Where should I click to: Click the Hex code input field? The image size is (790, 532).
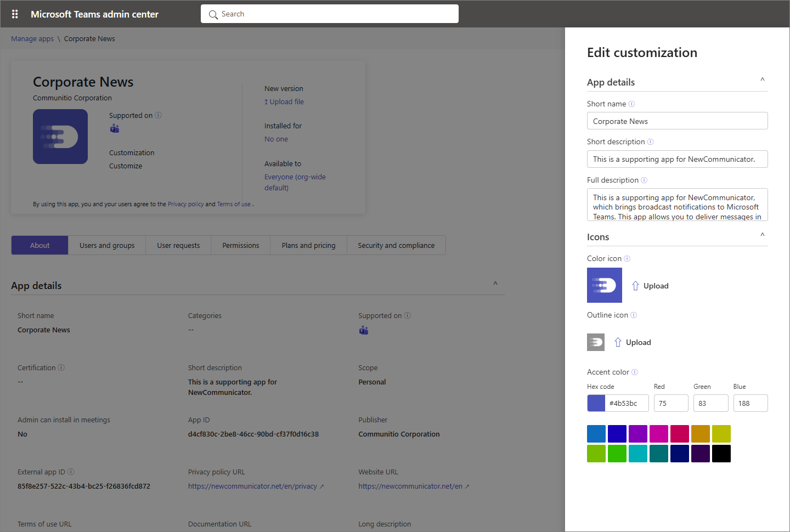click(x=627, y=403)
